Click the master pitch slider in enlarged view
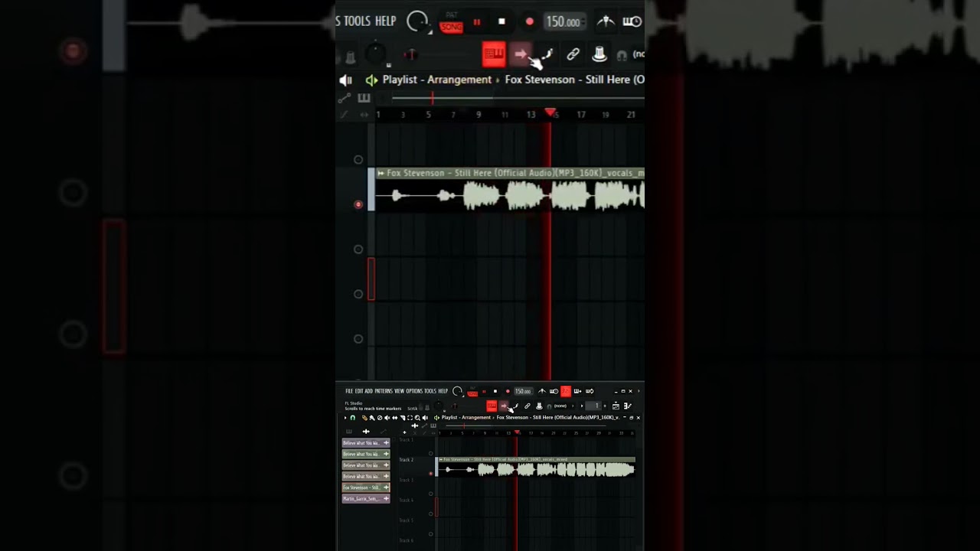The width and height of the screenshot is (980, 551). (410, 54)
